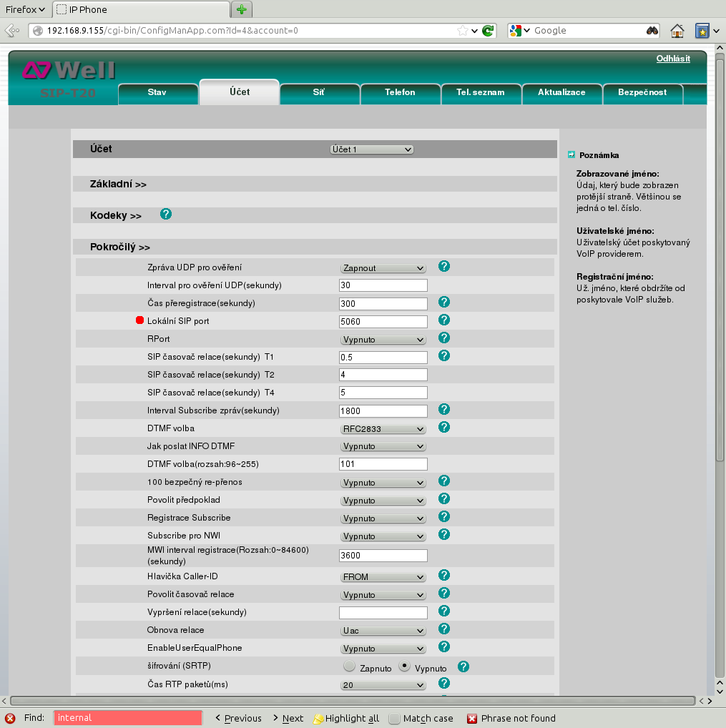Select Vypnuto radio for SRTP encryption

404,666
